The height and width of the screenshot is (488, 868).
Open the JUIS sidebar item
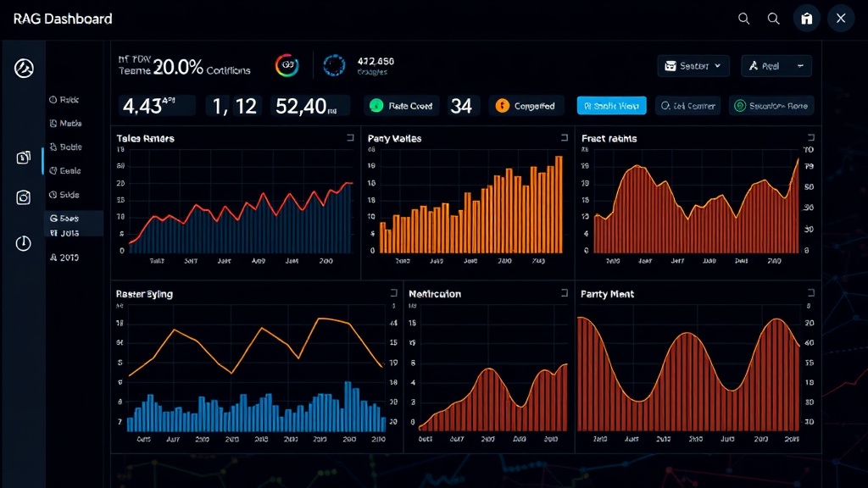pyautogui.click(x=64, y=234)
